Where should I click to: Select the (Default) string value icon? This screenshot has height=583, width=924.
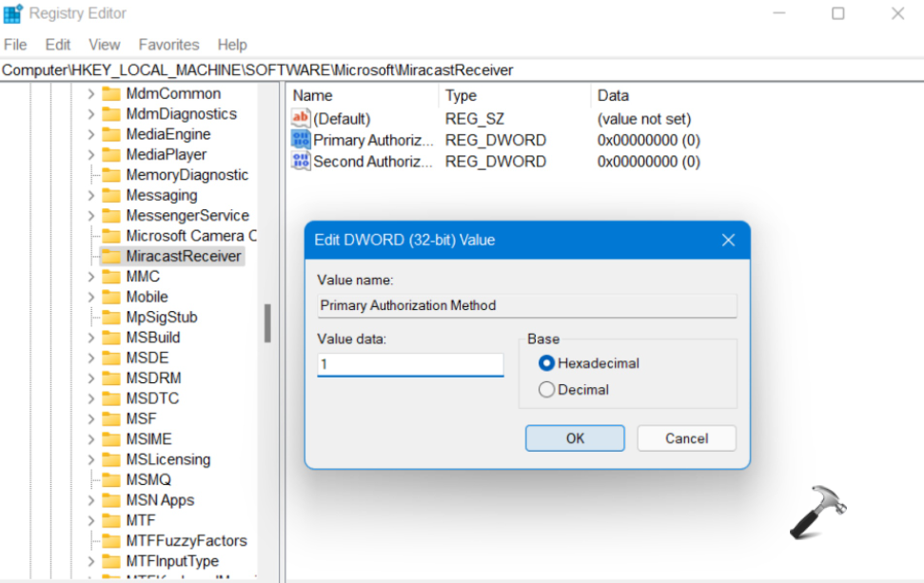click(301, 118)
